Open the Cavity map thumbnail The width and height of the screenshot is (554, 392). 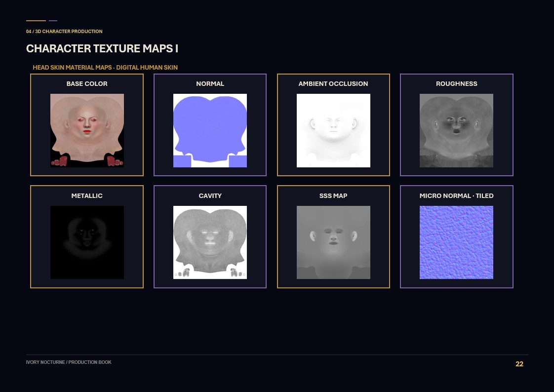pos(210,242)
